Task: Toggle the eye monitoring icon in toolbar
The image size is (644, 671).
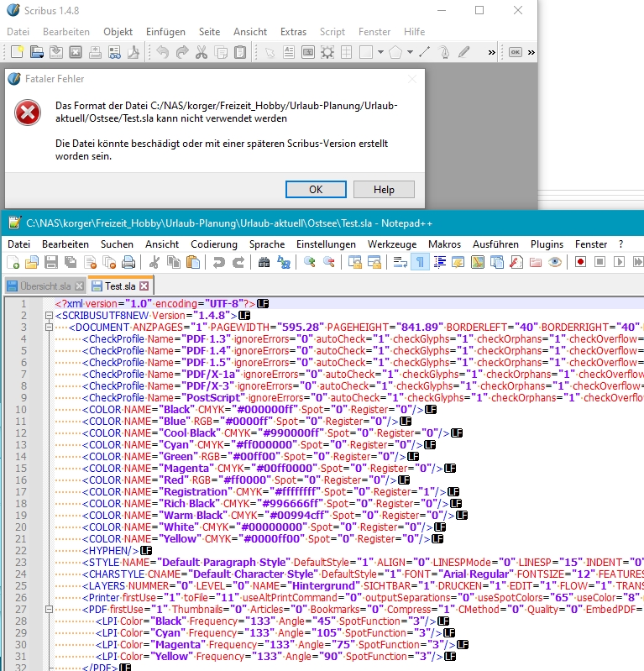Action: pyautogui.click(x=554, y=262)
